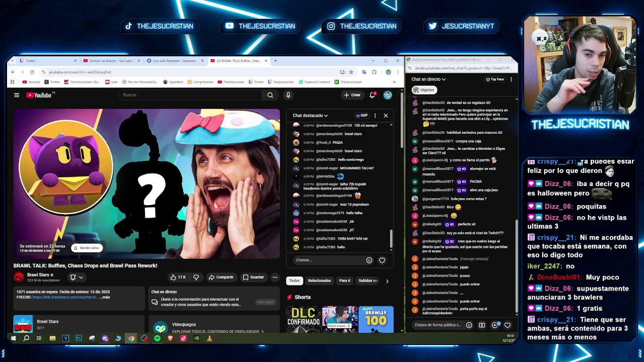Open Windows taskbar search

[26, 338]
